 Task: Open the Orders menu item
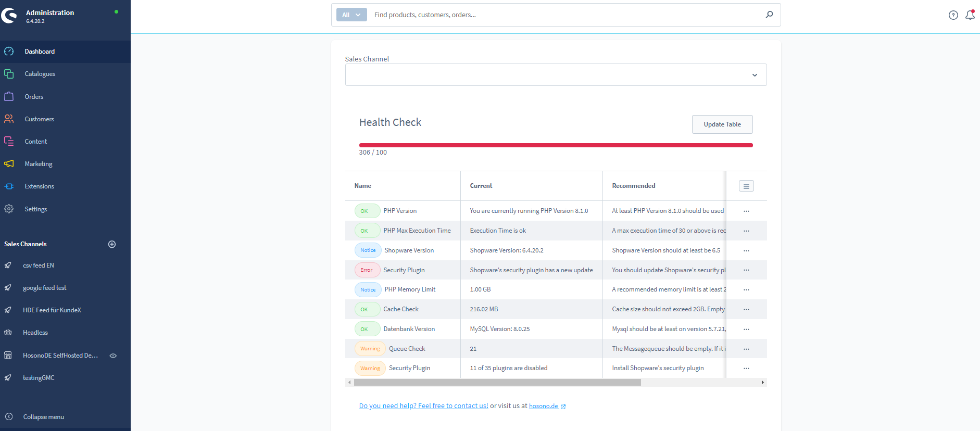click(65, 96)
